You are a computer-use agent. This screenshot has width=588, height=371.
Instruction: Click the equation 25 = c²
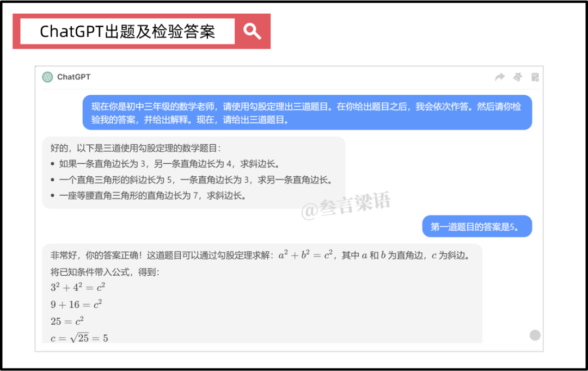point(67,321)
